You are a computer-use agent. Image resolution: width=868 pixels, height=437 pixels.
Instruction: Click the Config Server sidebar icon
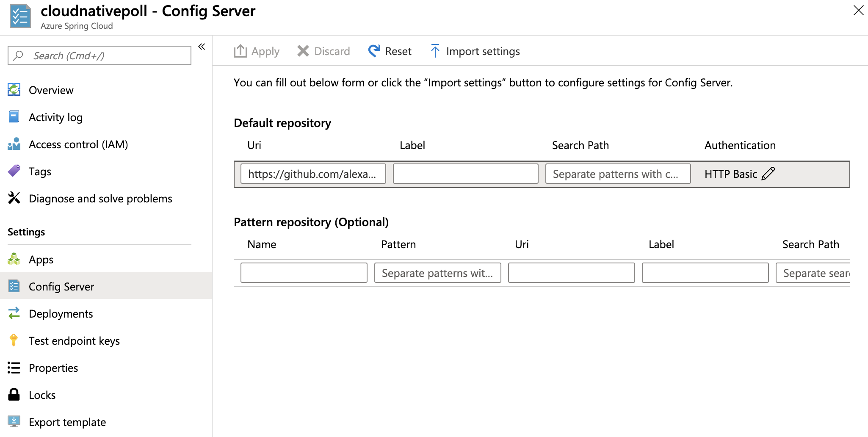click(x=14, y=286)
